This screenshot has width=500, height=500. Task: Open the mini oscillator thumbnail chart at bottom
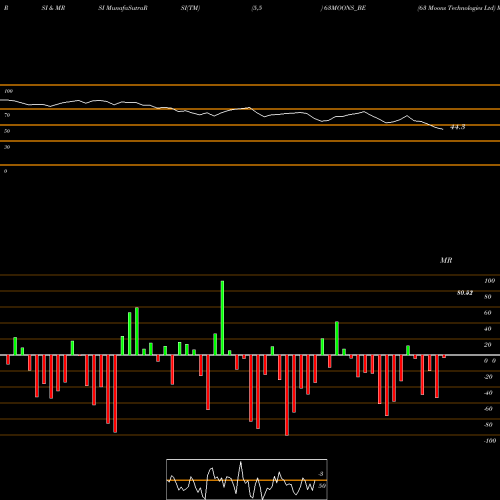(x=247, y=479)
